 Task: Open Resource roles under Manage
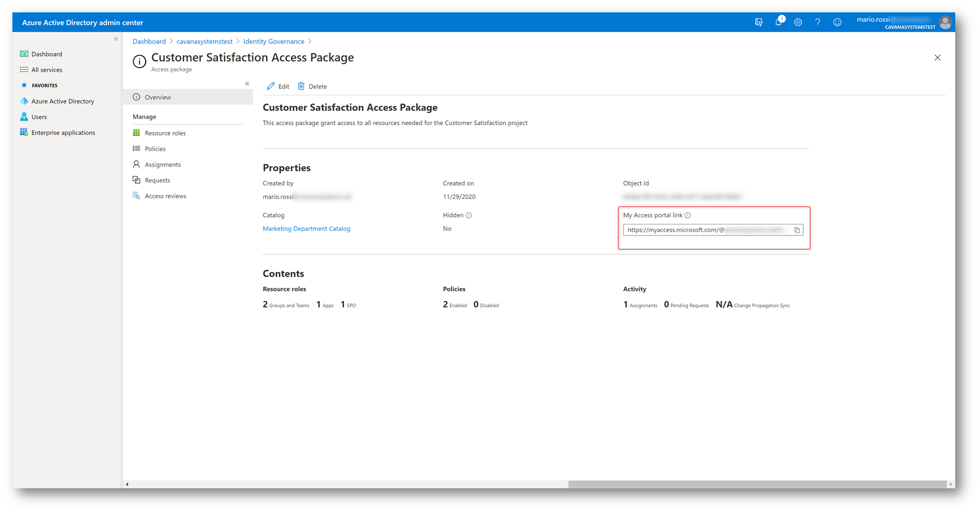165,133
